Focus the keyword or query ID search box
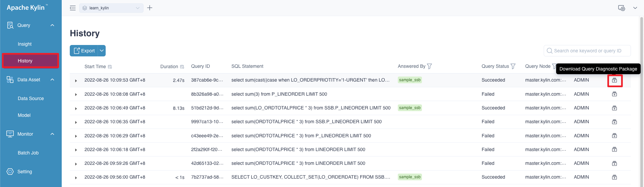Image resolution: width=644 pixels, height=187 pixels. pos(587,51)
